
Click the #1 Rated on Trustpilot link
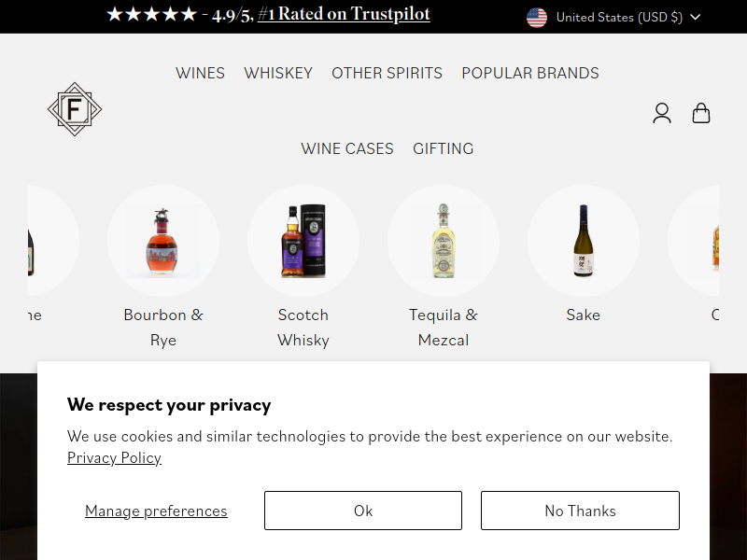click(344, 15)
